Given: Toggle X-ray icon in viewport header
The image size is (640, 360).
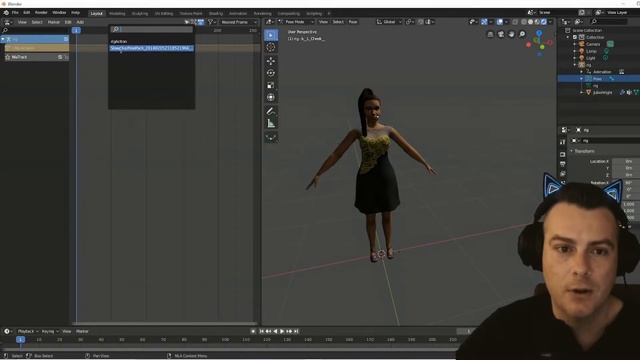Looking at the screenshot, I should click(516, 22).
